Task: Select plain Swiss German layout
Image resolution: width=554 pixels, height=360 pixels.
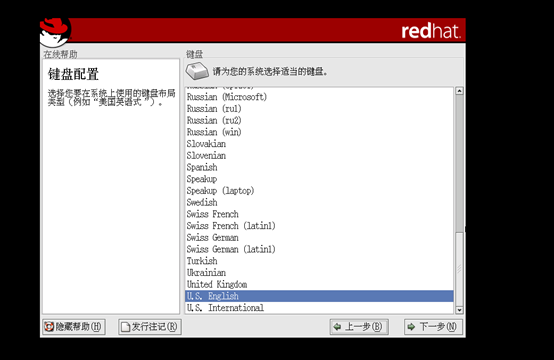Action: 319,237
